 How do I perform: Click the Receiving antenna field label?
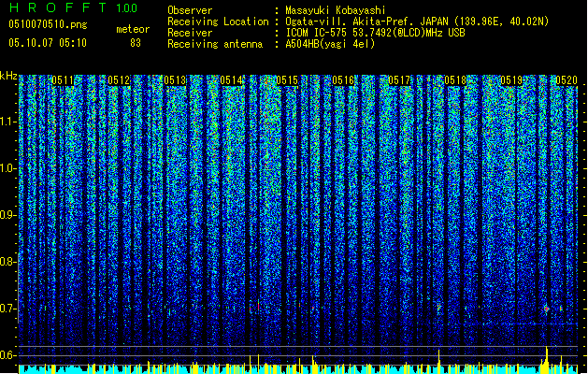[x=215, y=44]
